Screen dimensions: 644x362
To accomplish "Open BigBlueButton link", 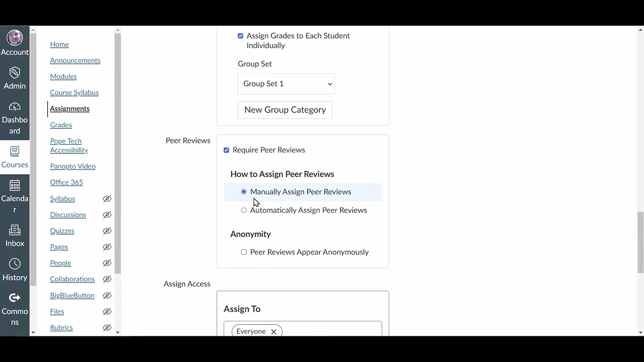I will coord(72,295).
